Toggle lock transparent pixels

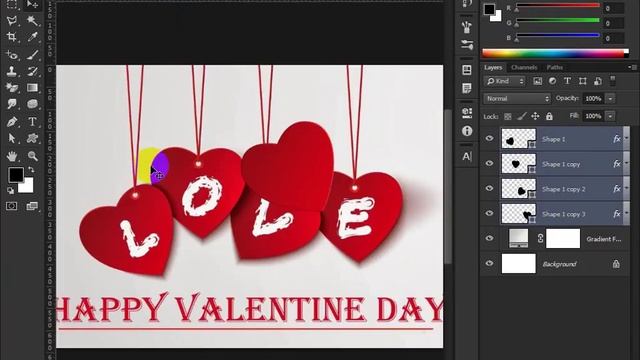(x=508, y=117)
